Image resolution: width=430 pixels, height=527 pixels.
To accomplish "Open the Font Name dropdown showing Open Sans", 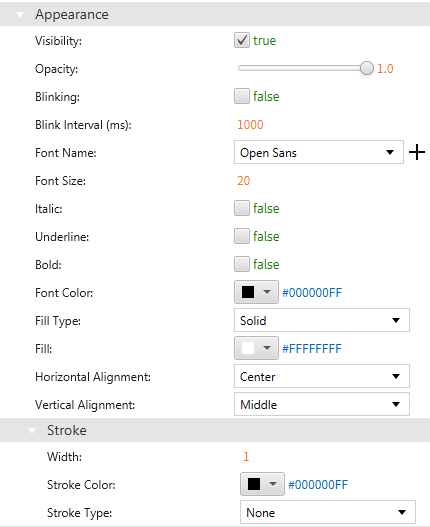I will pos(319,152).
